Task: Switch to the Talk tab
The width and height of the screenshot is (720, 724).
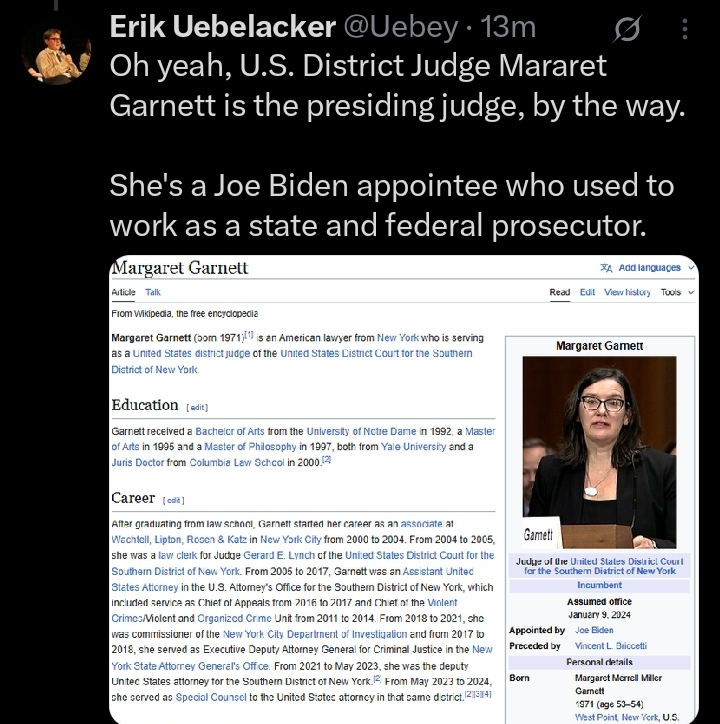Action: 153,292
